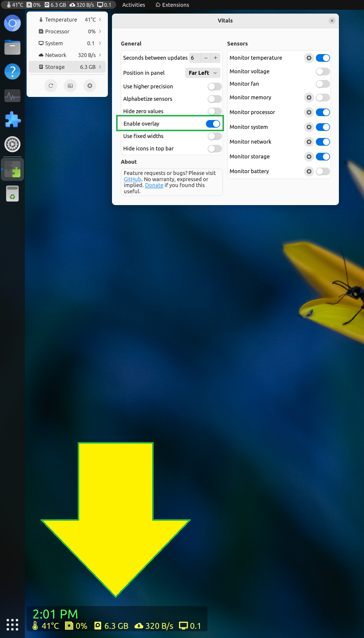This screenshot has width=364, height=638.
Task: Toggle Hide icons in top bar switch
Action: click(x=215, y=149)
